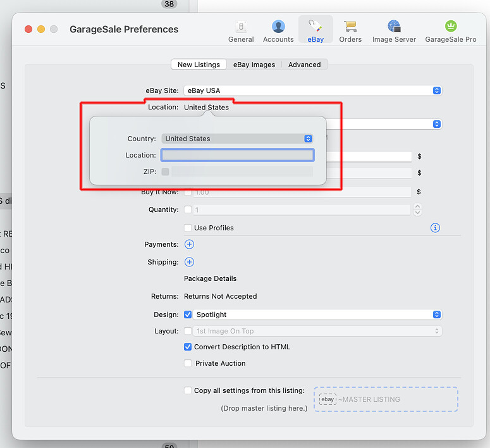Open the General preferences pane

241,31
